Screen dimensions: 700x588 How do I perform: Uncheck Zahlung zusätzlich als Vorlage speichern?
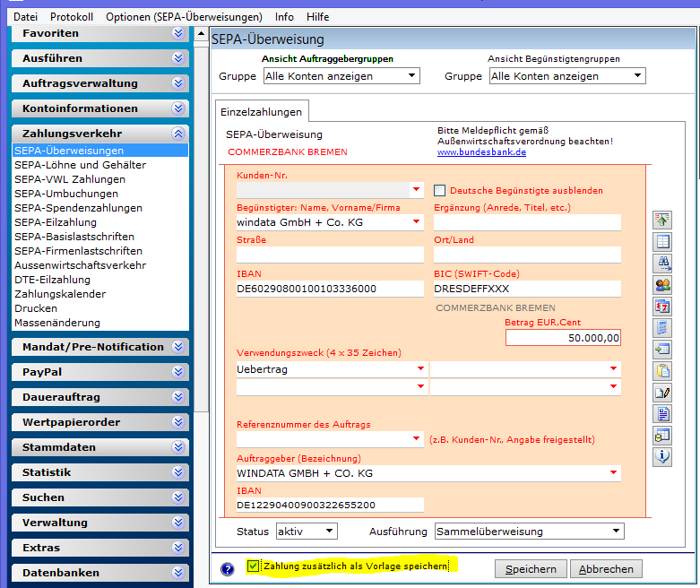(x=253, y=566)
